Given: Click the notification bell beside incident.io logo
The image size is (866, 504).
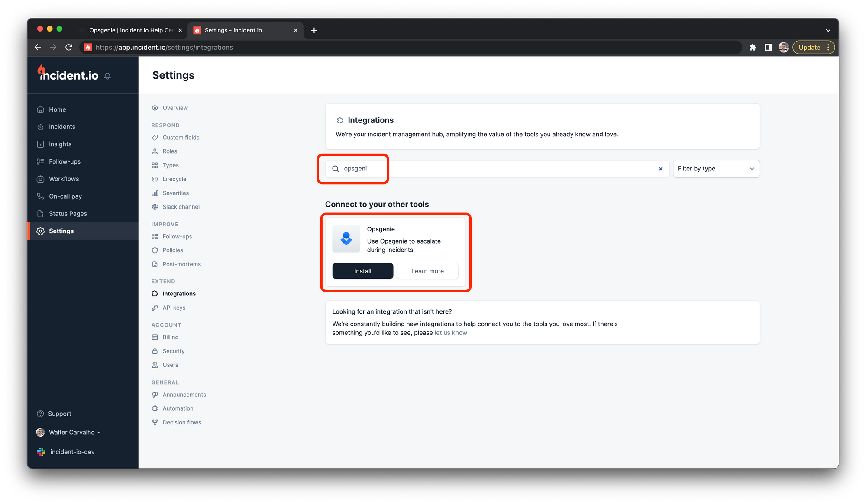Looking at the screenshot, I should [x=107, y=76].
